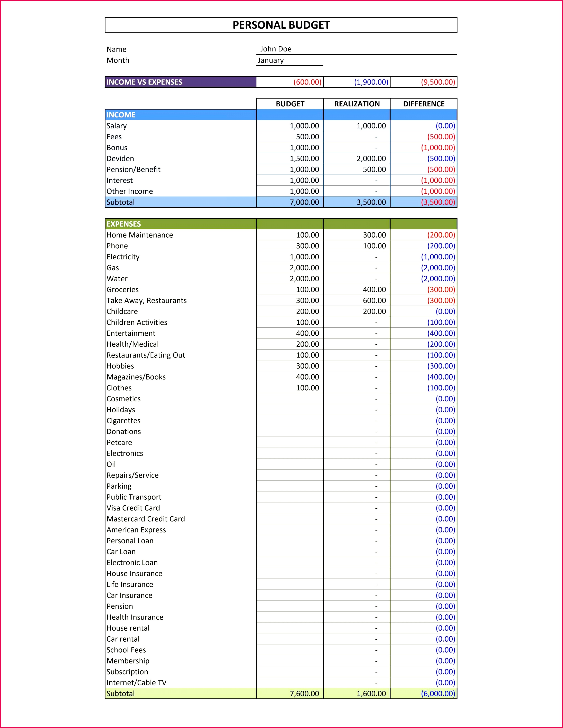563x728 pixels.
Task: Select the INCOME VS EXPENSES header bar
Action: pos(144,82)
